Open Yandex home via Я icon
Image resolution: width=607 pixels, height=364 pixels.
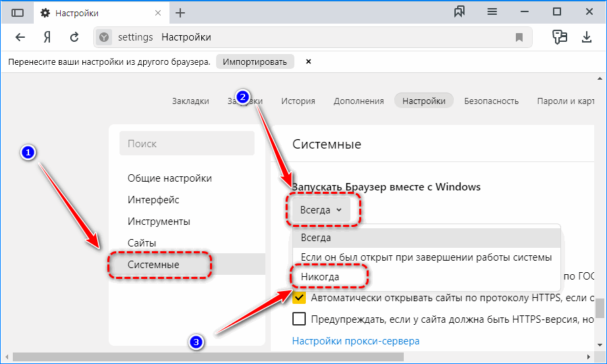coord(48,37)
